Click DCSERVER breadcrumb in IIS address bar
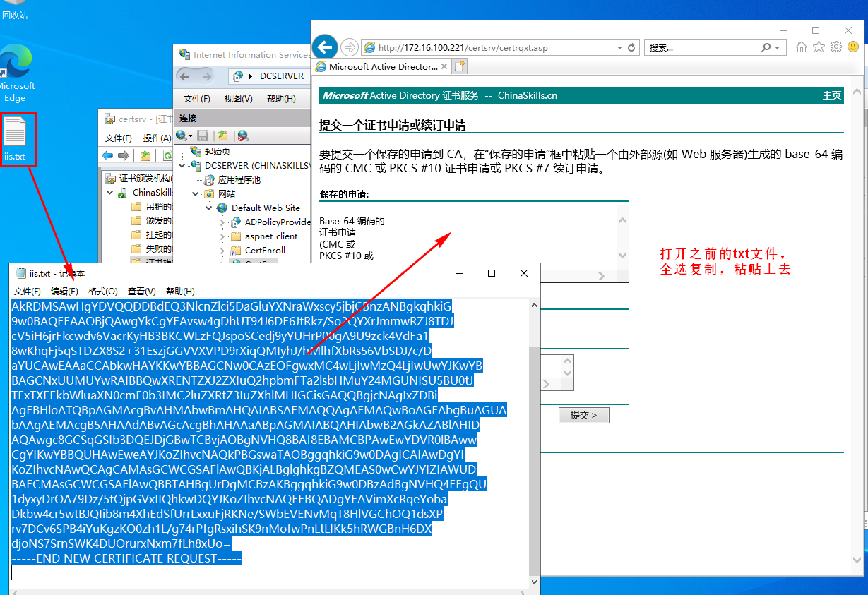Viewport: 868px width, 595px height. click(x=282, y=76)
